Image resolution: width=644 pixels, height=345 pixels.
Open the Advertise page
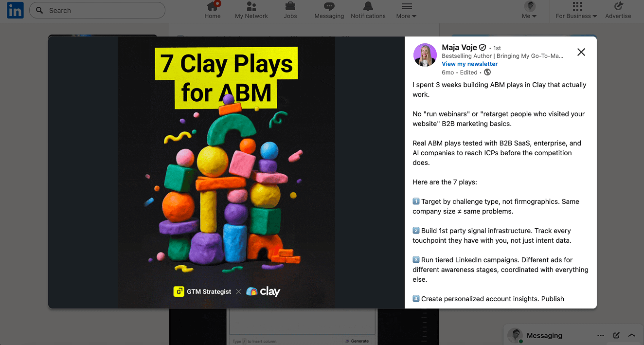618,10
